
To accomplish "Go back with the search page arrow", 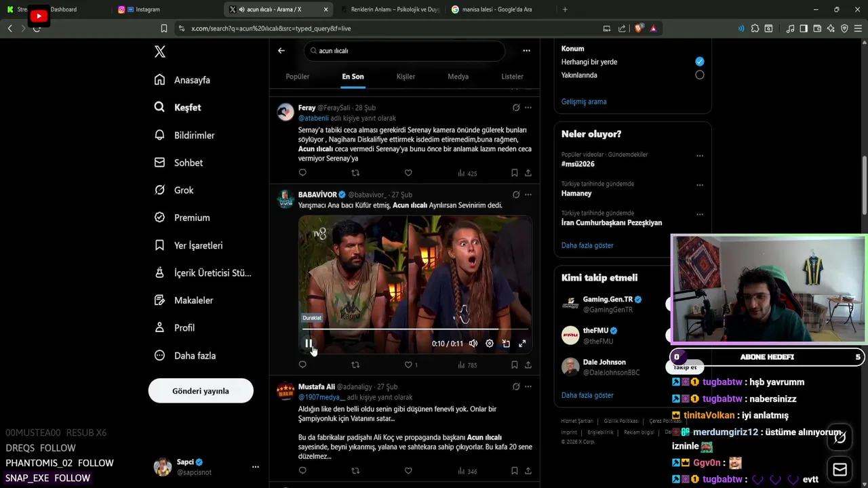I will [281, 51].
